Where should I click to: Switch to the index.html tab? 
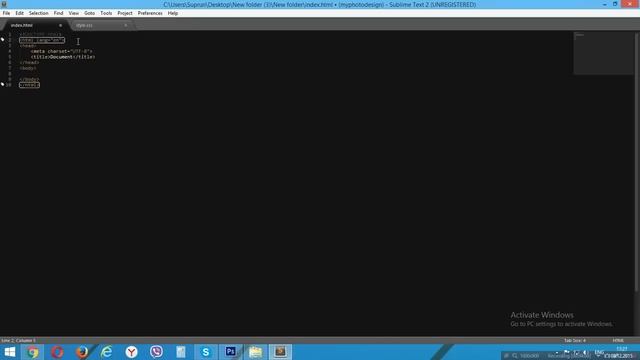pos(35,25)
